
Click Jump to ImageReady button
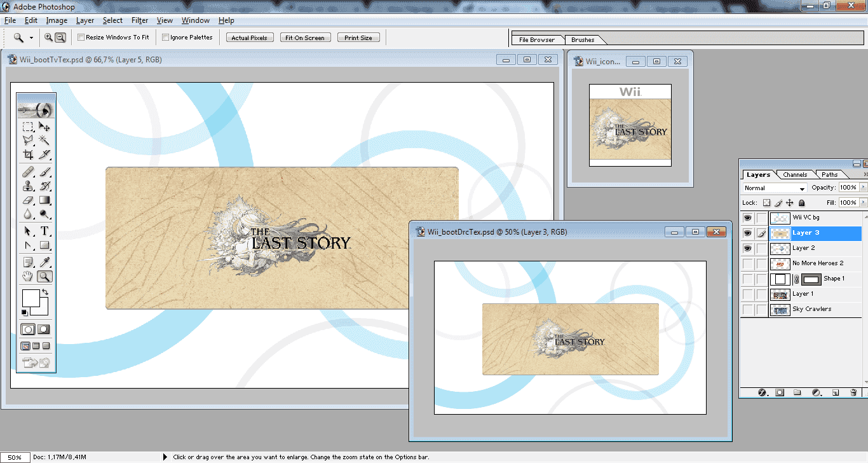tap(36, 363)
